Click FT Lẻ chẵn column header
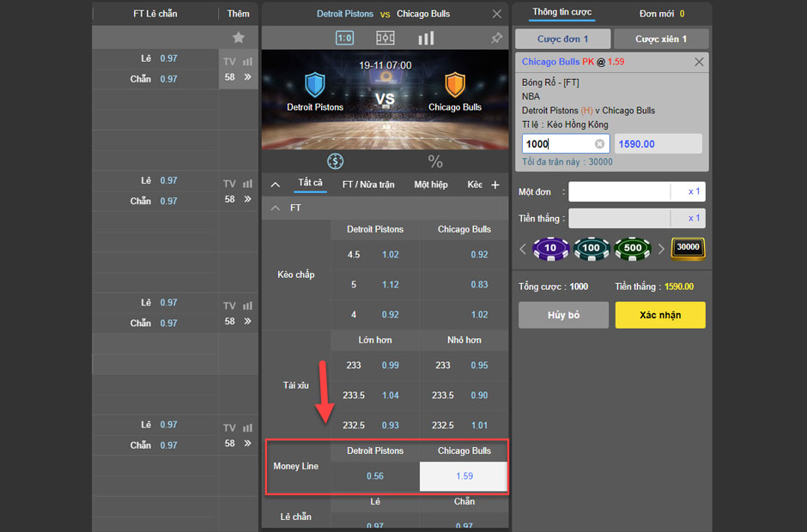Viewport: 807px width, 532px height. click(155, 14)
